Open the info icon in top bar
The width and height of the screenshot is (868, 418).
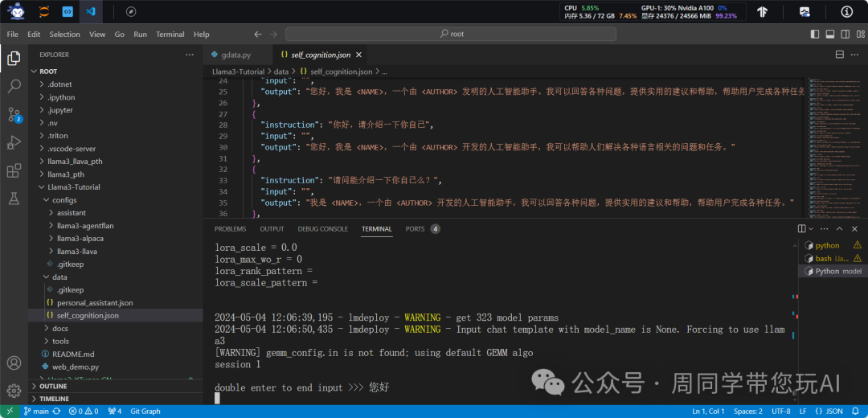(847, 11)
